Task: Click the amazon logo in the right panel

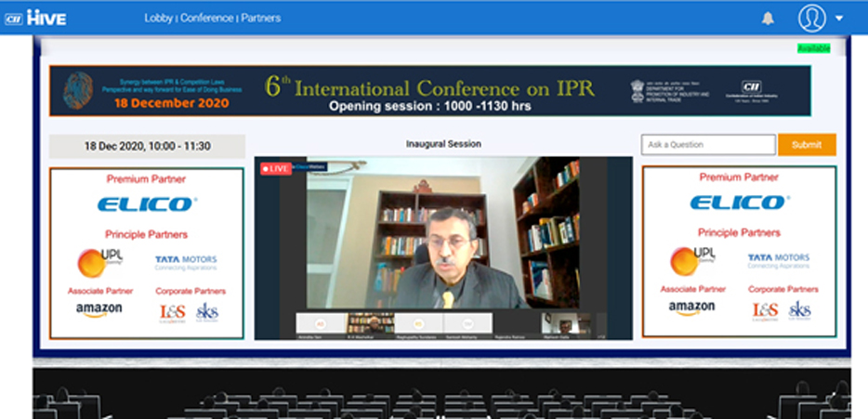Action: (691, 308)
